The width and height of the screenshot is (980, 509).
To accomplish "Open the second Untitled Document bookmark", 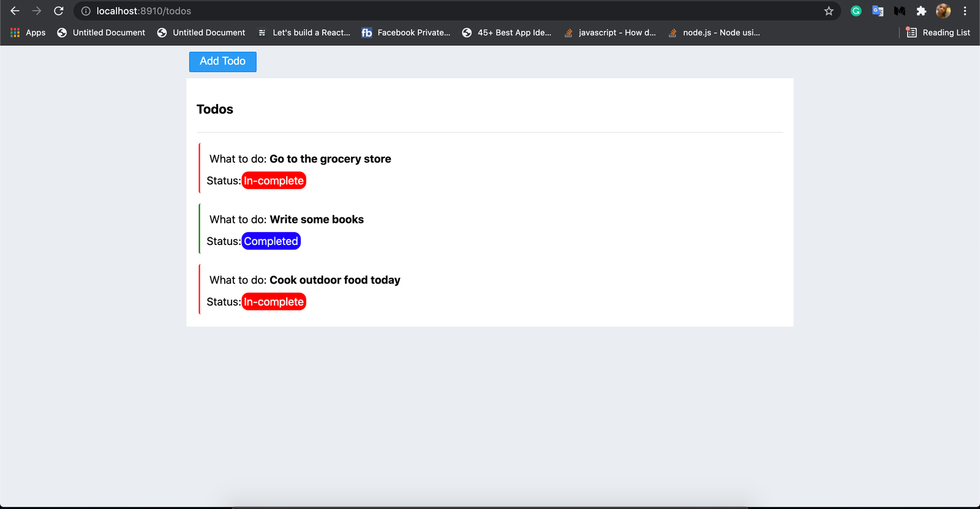I will (201, 32).
